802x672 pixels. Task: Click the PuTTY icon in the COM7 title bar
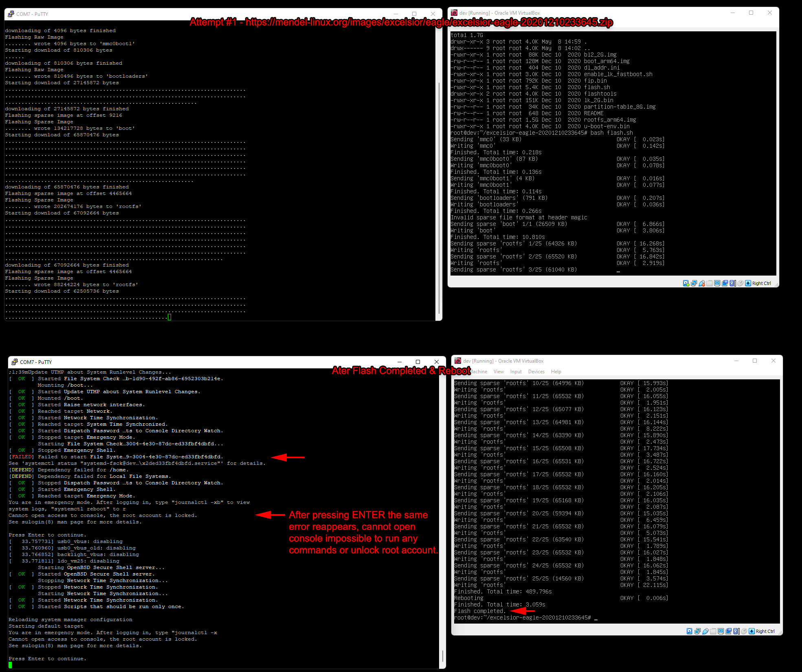[10, 13]
